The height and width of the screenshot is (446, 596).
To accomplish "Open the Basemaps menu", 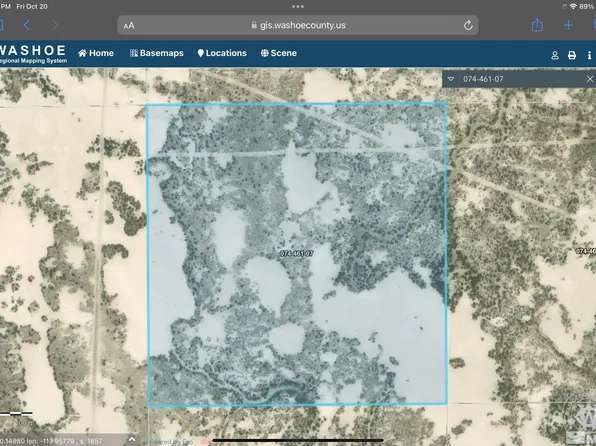I will (x=157, y=53).
